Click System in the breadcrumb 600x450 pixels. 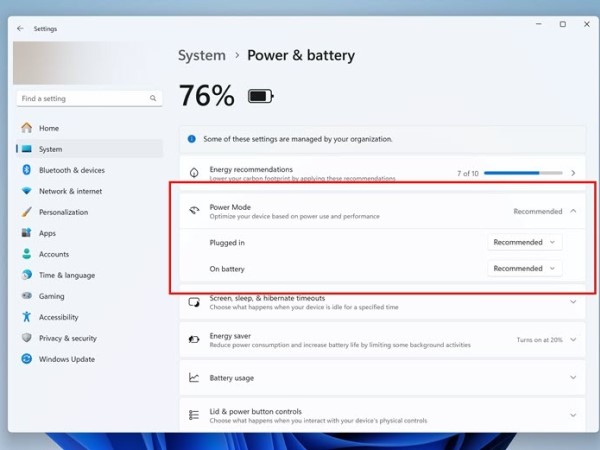tap(202, 55)
